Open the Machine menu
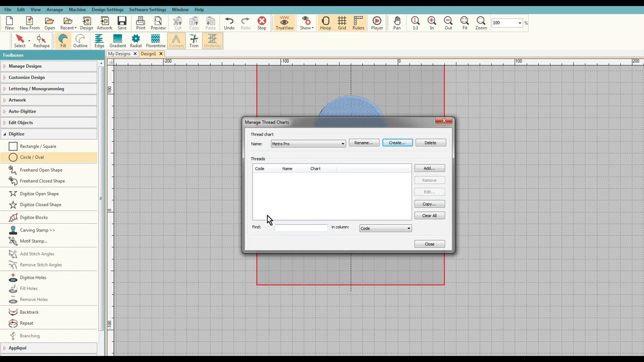 click(x=77, y=10)
